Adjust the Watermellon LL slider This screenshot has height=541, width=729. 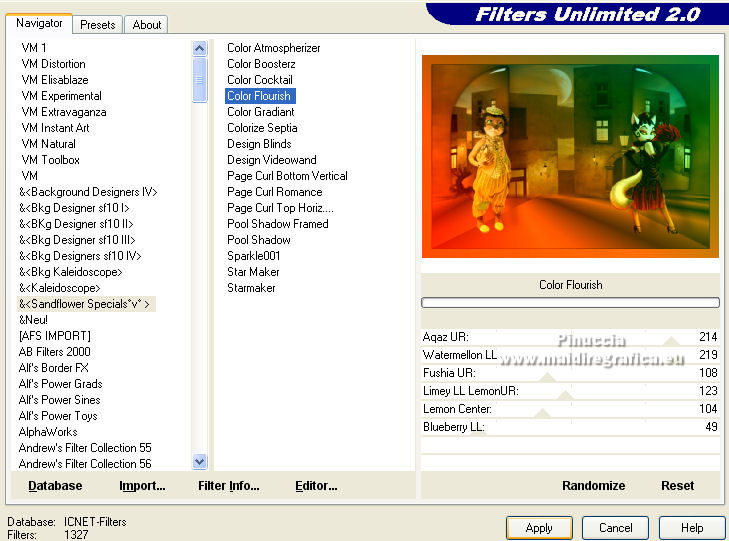[570, 355]
